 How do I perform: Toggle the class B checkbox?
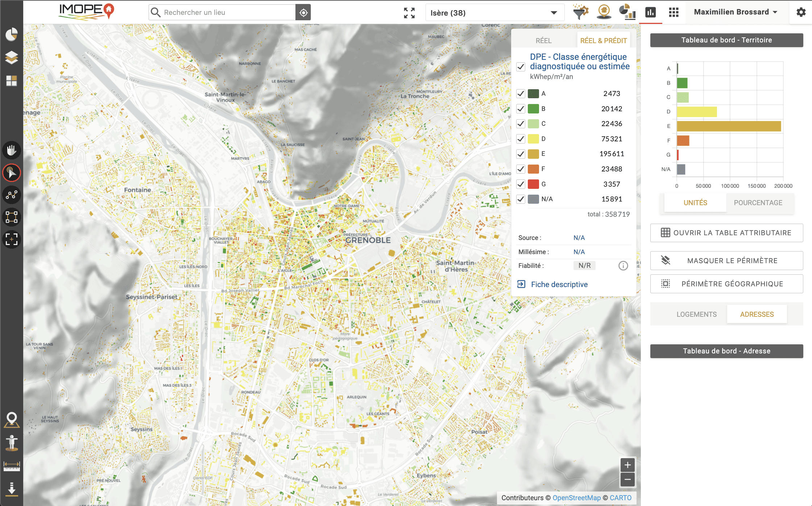coord(521,109)
